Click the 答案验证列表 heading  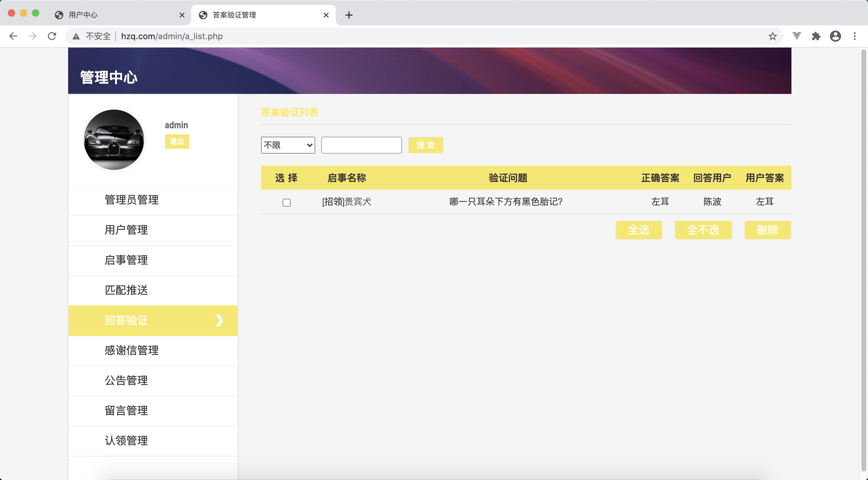pos(289,112)
